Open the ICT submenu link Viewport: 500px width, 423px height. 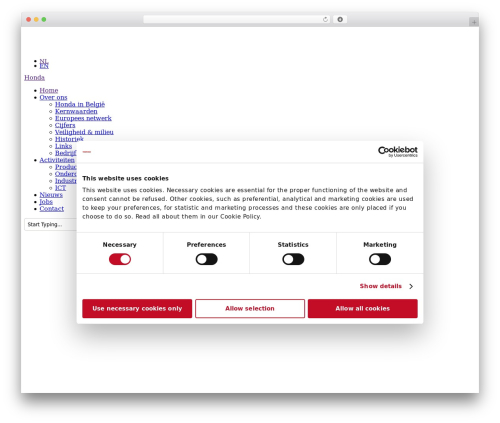pyautogui.click(x=60, y=188)
